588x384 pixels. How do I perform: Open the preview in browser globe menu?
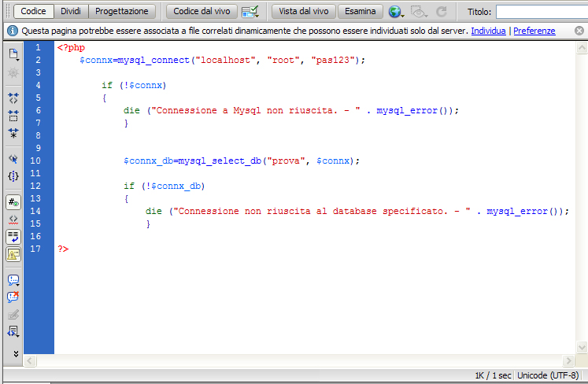click(396, 12)
